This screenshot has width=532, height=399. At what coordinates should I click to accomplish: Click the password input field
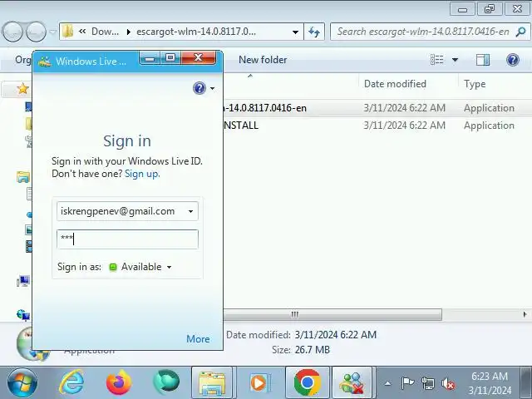coord(127,239)
